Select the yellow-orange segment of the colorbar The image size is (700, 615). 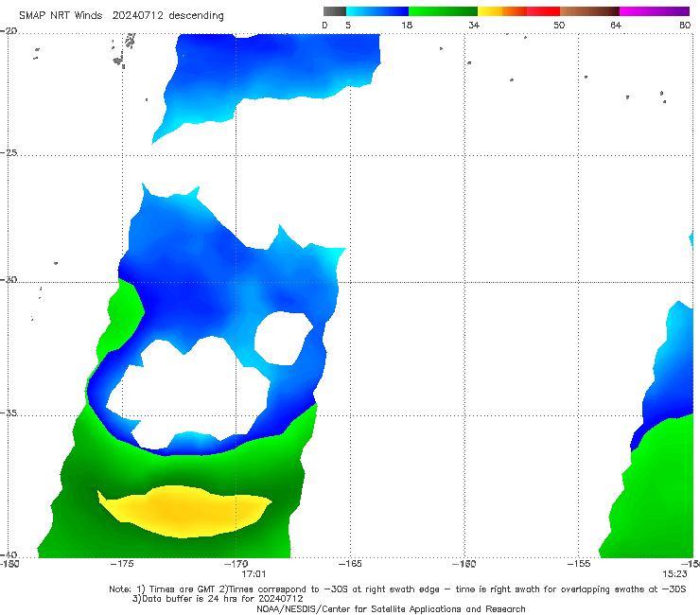pos(502,11)
